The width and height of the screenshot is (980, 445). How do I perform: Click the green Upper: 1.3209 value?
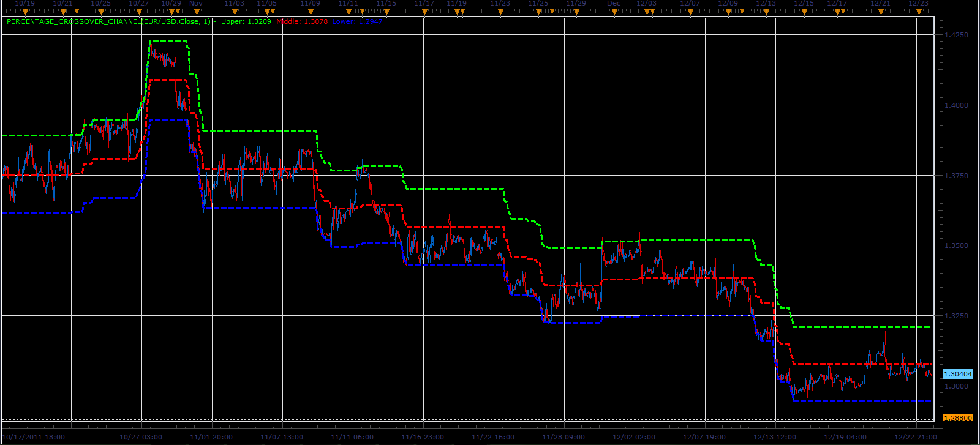(x=246, y=21)
